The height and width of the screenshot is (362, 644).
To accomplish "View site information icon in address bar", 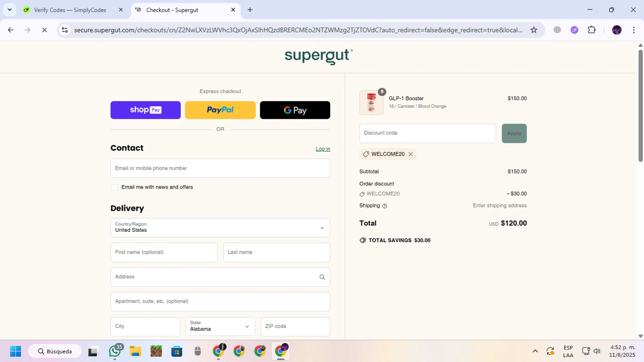I will (x=65, y=30).
